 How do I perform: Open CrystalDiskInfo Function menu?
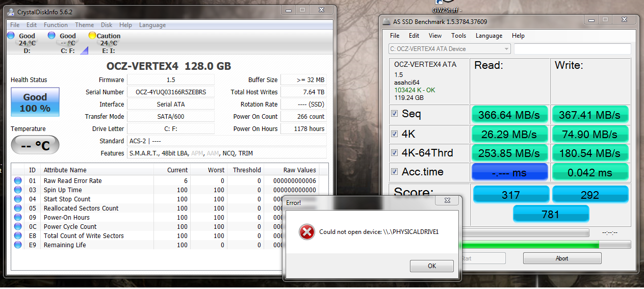pos(56,25)
